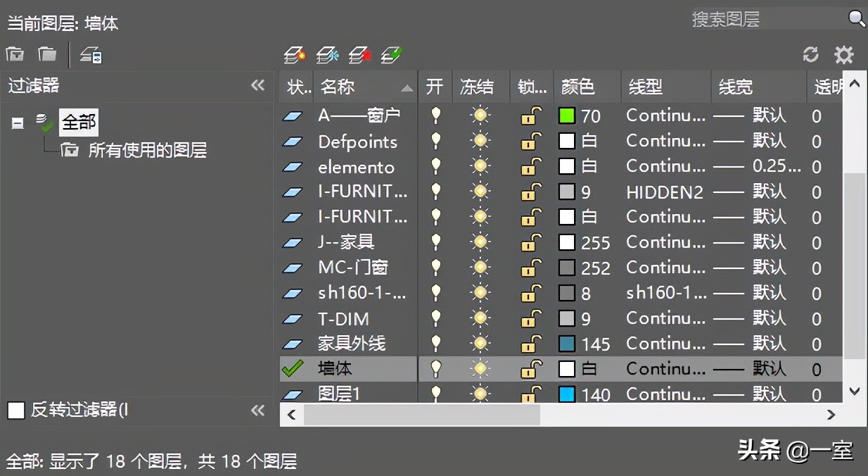Sort layers by the 颜色 column header

click(x=579, y=86)
